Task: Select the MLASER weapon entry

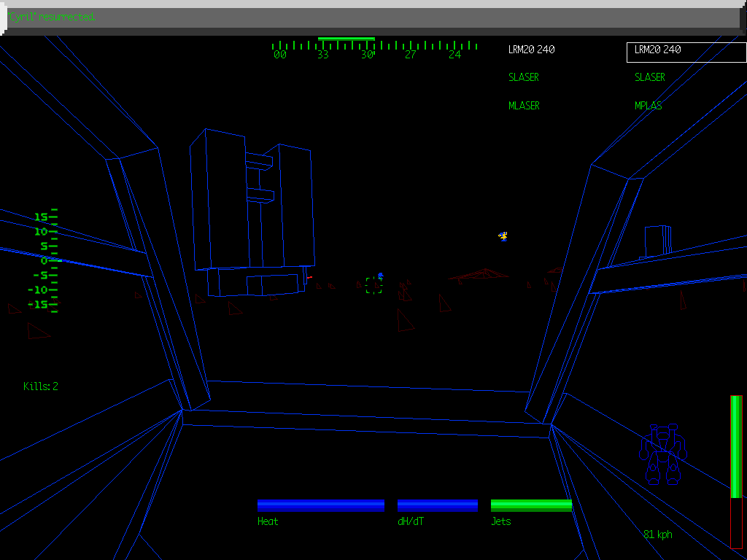Action: click(x=524, y=106)
